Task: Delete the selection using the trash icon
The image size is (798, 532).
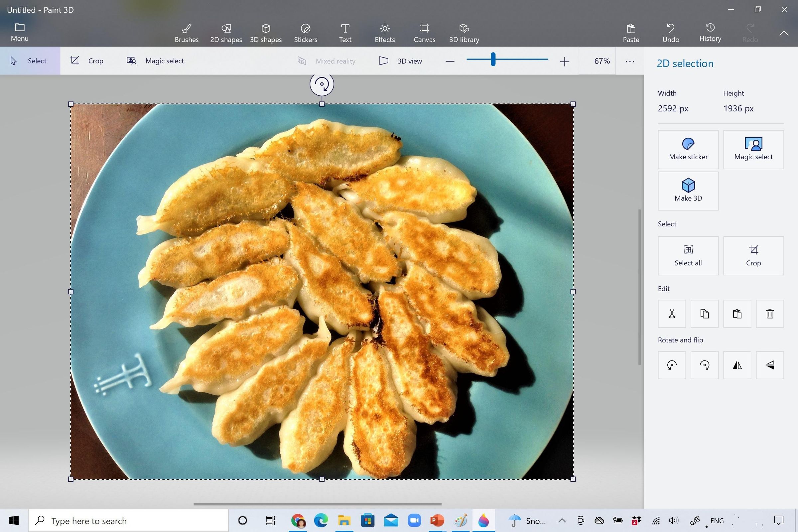Action: 769,314
